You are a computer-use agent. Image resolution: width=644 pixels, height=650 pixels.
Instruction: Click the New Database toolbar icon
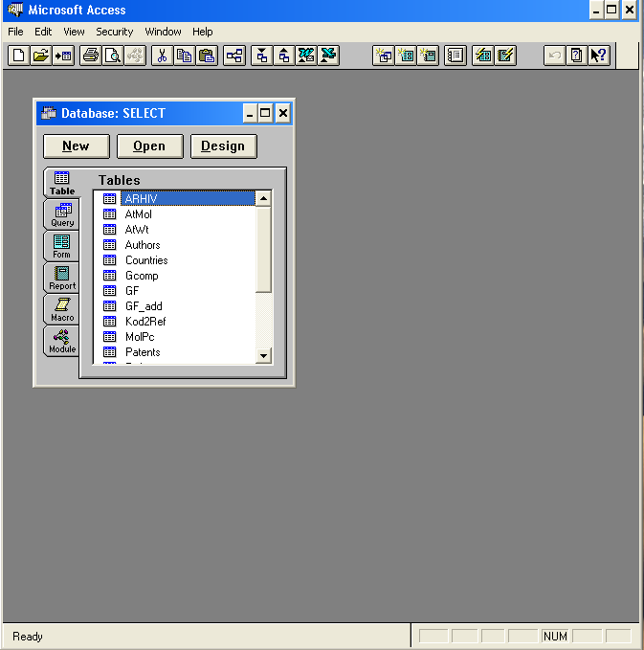[19, 56]
